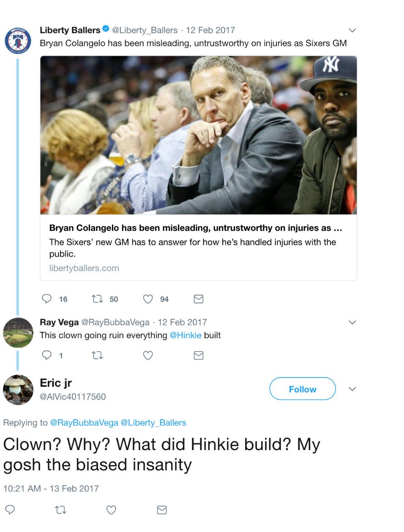The image size is (404, 532).
Task: Follow Eric jr
Action: 302,389
